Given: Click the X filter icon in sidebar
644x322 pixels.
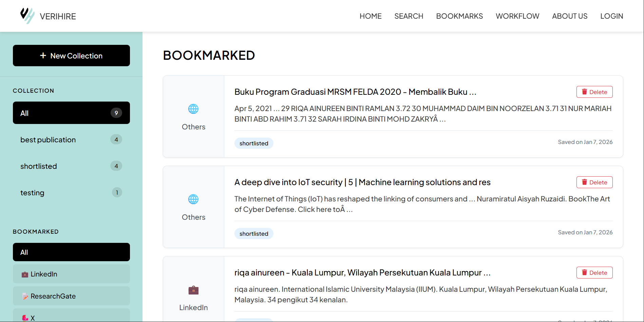Looking at the screenshot, I should pos(25,318).
